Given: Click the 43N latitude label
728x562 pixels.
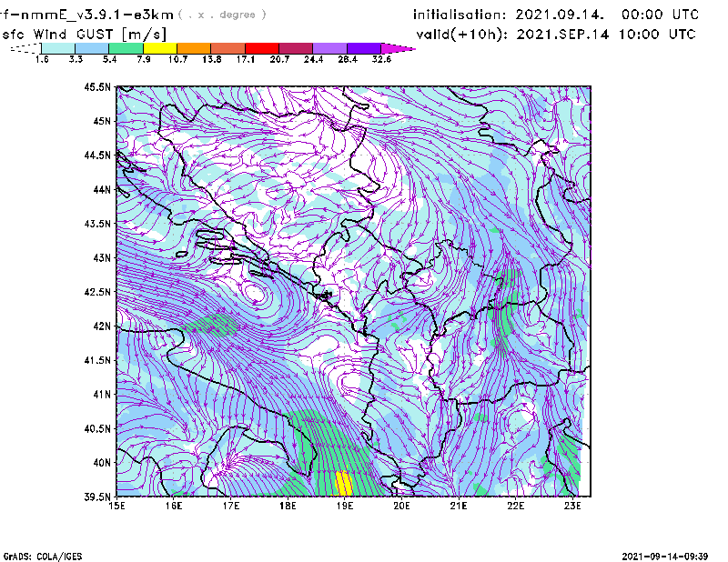Looking at the screenshot, I should (102, 257).
